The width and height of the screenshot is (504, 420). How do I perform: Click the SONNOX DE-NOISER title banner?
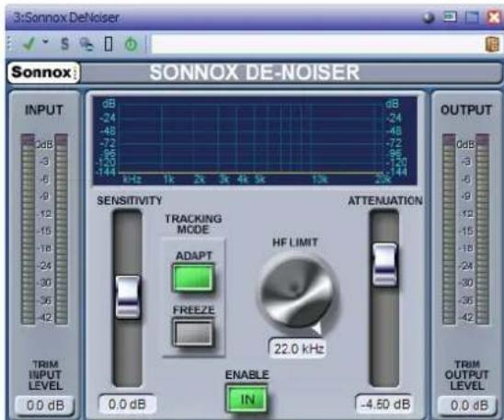255,73
